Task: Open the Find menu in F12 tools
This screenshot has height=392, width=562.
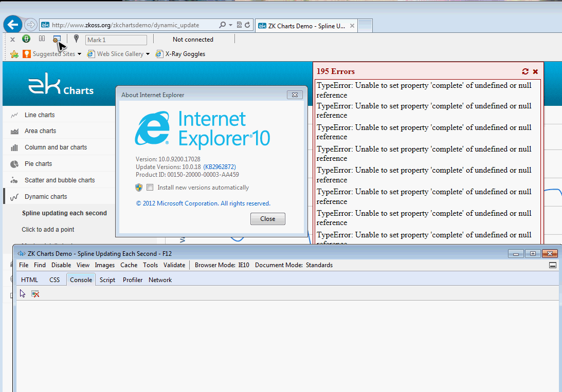Action: pyautogui.click(x=40, y=265)
